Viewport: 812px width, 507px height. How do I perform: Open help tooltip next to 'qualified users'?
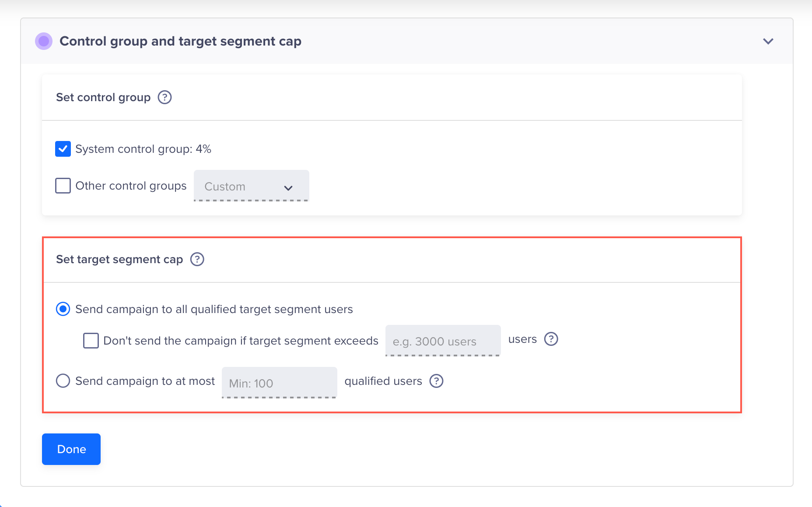(437, 381)
